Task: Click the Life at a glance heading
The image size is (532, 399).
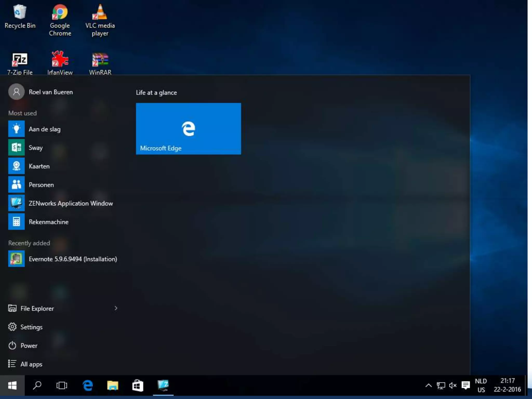Action: (156, 92)
